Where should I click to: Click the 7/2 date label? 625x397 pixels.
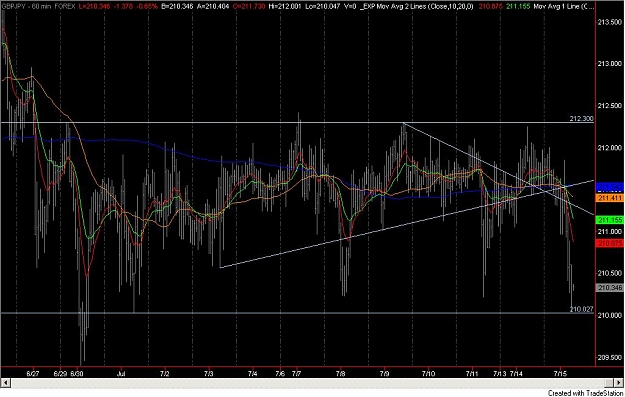pos(165,373)
